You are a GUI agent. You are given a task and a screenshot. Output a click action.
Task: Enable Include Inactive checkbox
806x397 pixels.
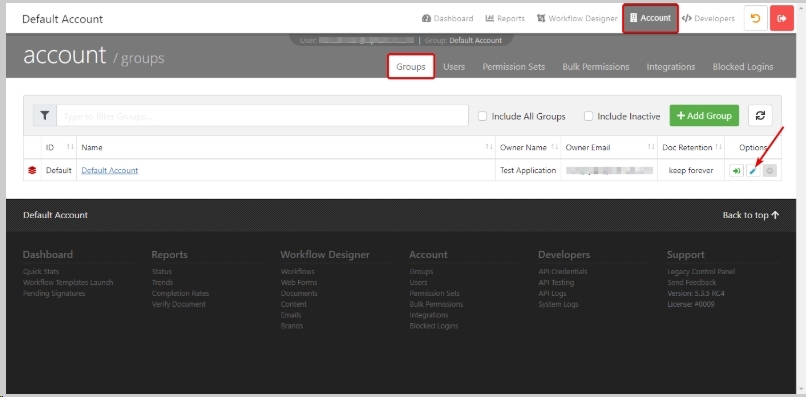(x=589, y=116)
